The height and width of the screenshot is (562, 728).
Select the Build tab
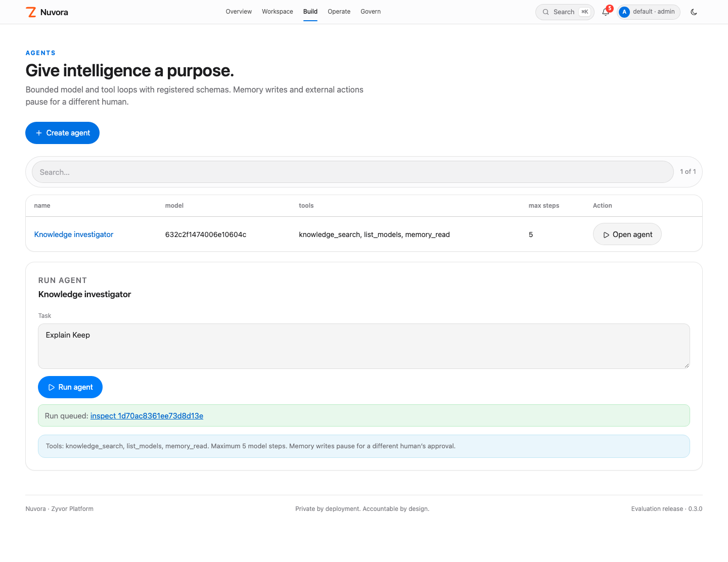pyautogui.click(x=310, y=12)
